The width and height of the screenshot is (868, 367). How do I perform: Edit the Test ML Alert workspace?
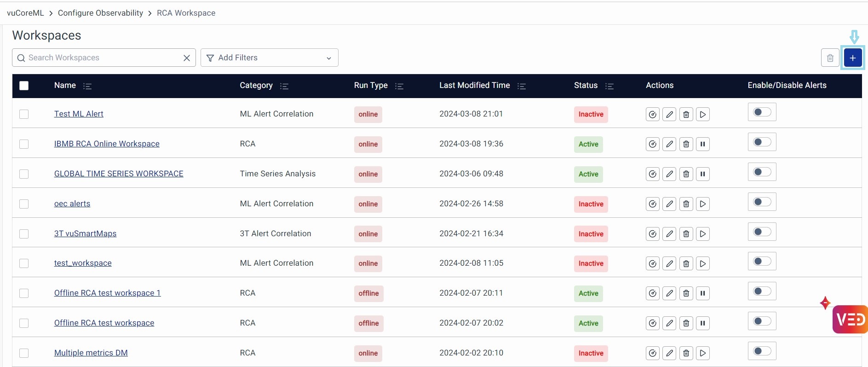[x=669, y=115]
